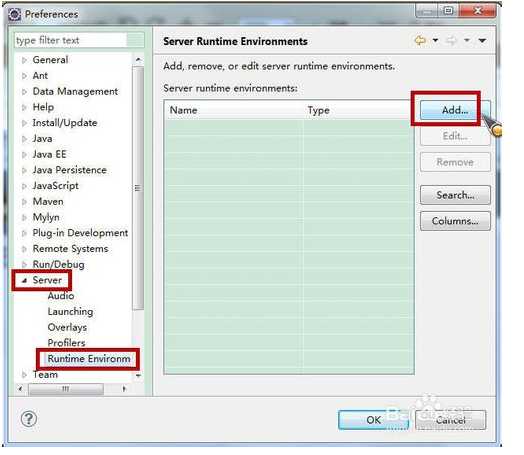The height and width of the screenshot is (455, 524).
Task: Click the tree horizontal scrollbar thumb
Action: pos(66,389)
